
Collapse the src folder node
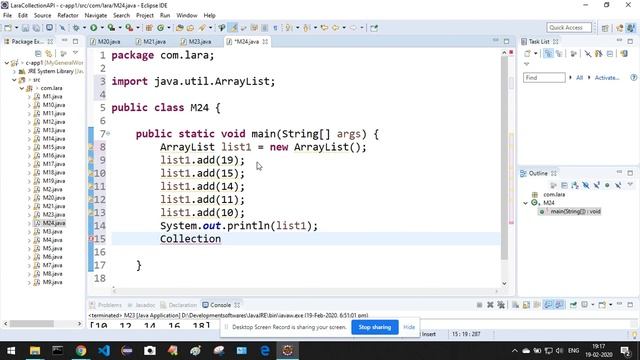[x=15, y=80]
